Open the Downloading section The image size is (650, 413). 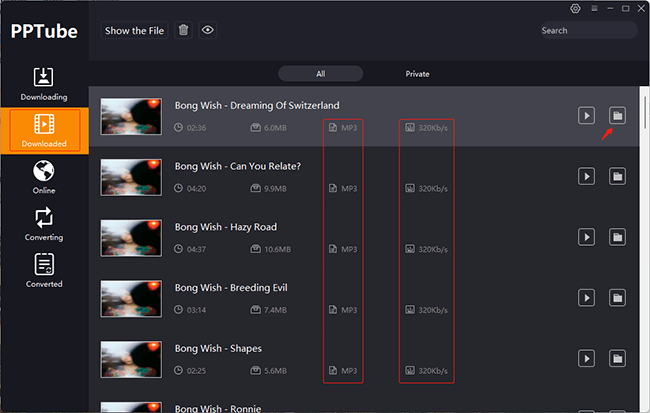tap(44, 84)
